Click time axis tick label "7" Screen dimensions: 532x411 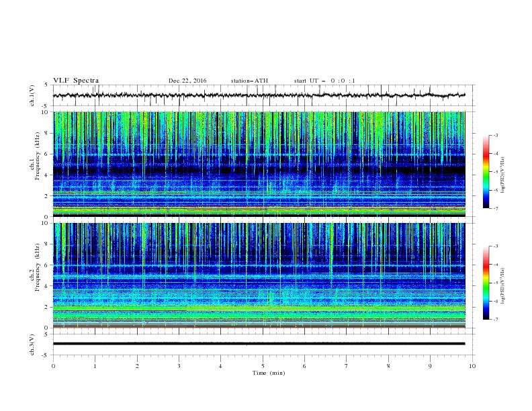347,366
